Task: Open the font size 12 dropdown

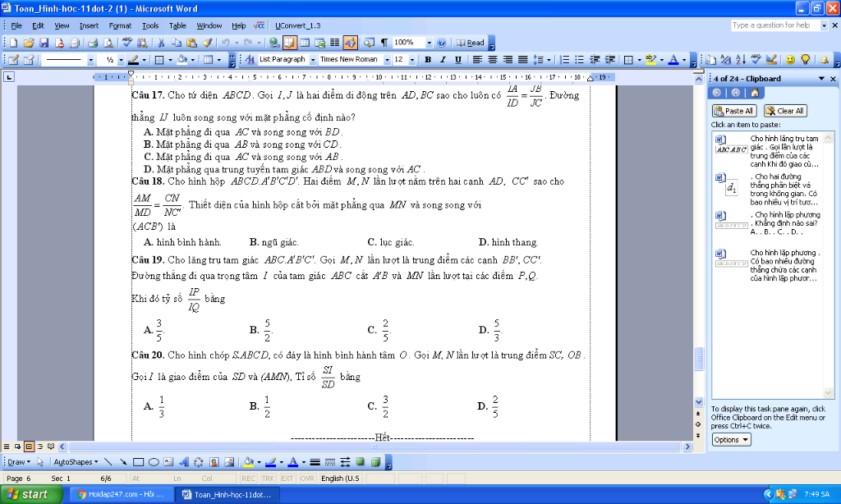Action: [412, 60]
